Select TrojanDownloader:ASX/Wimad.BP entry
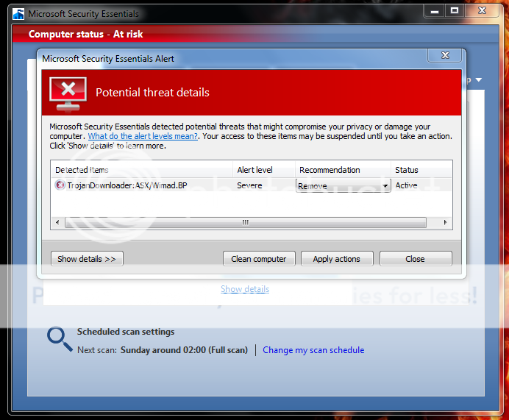 click(x=127, y=185)
